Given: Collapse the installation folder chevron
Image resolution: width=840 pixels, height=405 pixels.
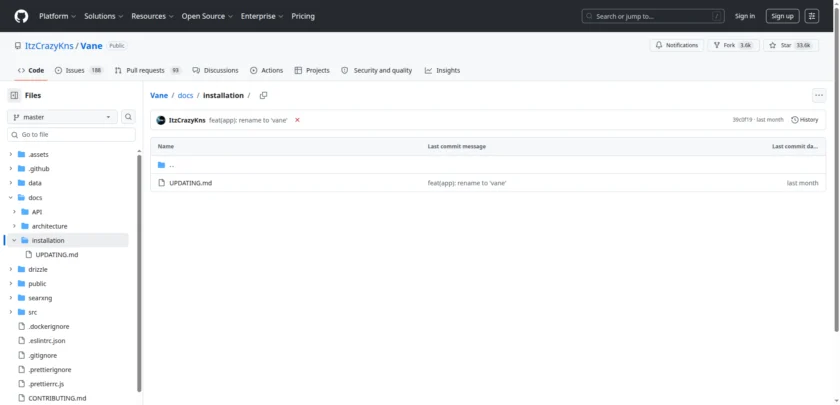Looking at the screenshot, I should (14, 241).
